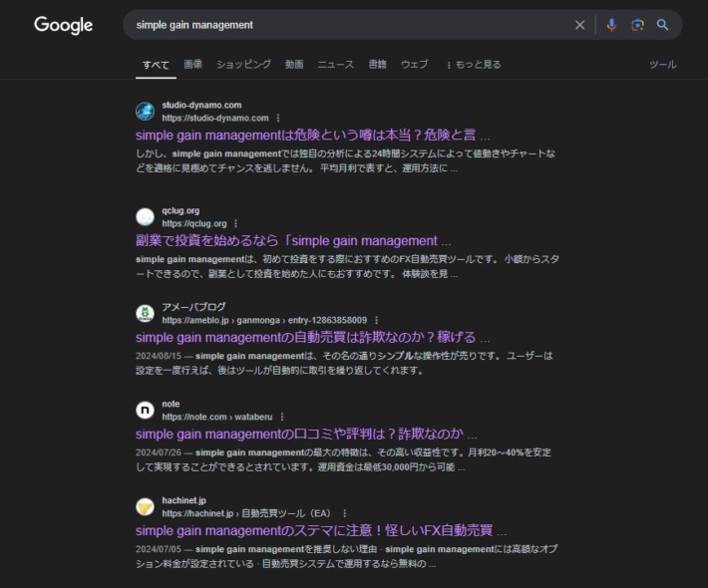Click the 2024/07/05 date text

tap(158, 549)
